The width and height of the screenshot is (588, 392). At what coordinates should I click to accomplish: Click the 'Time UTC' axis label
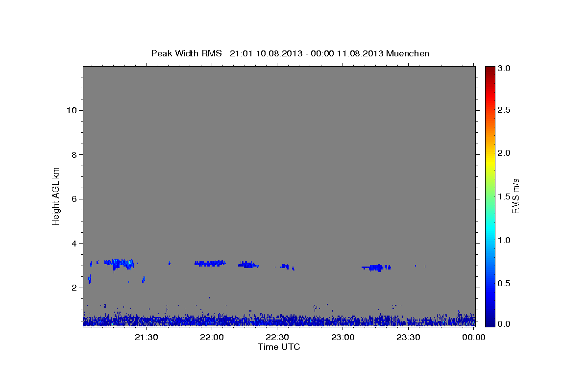279,347
